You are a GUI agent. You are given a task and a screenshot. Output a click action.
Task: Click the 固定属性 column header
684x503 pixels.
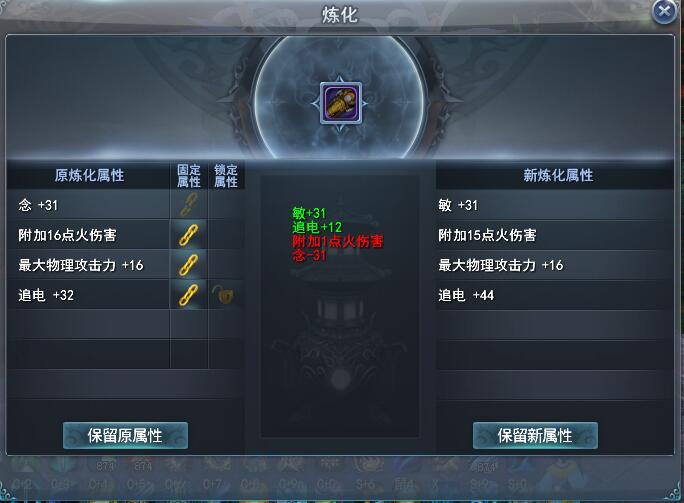click(189, 175)
